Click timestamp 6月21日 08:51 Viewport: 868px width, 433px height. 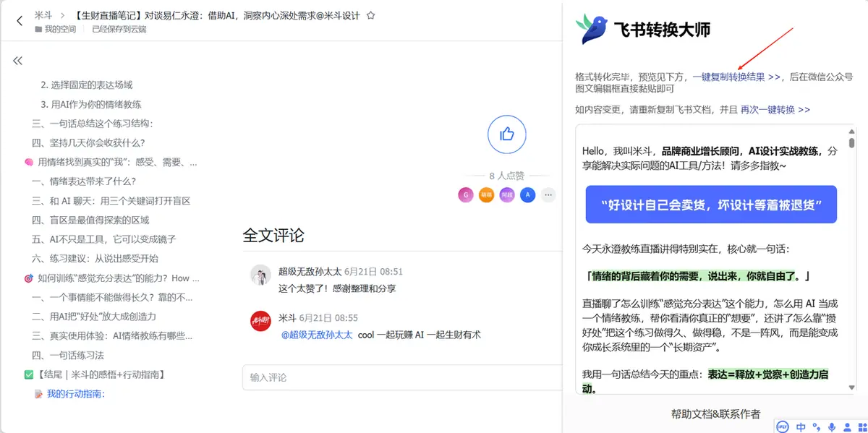373,272
